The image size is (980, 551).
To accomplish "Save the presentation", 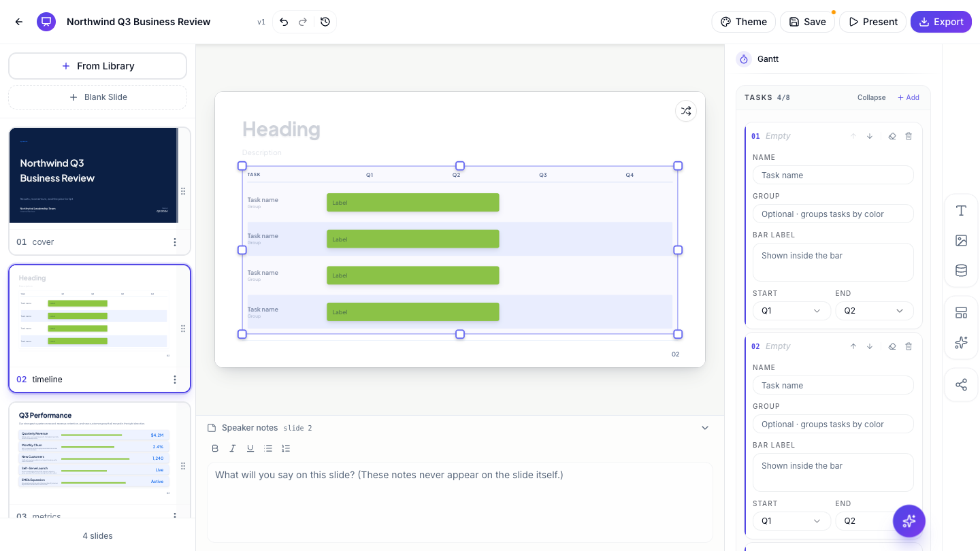I will [x=807, y=22].
